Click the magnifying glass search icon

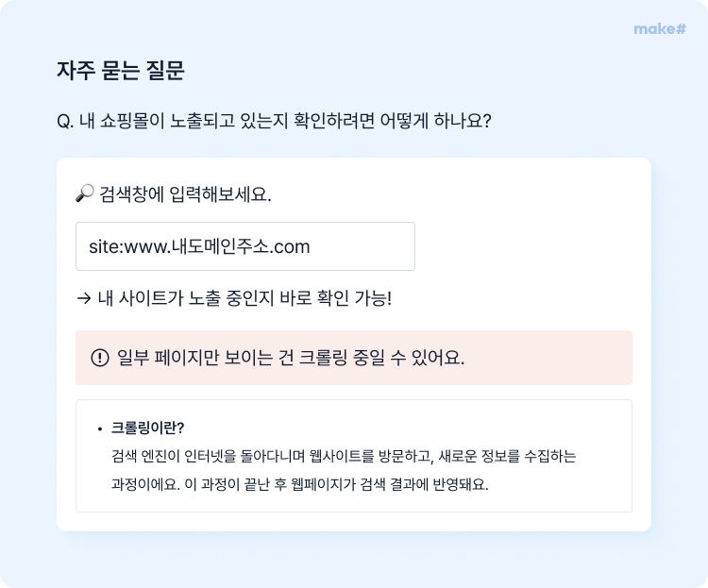[84, 193]
